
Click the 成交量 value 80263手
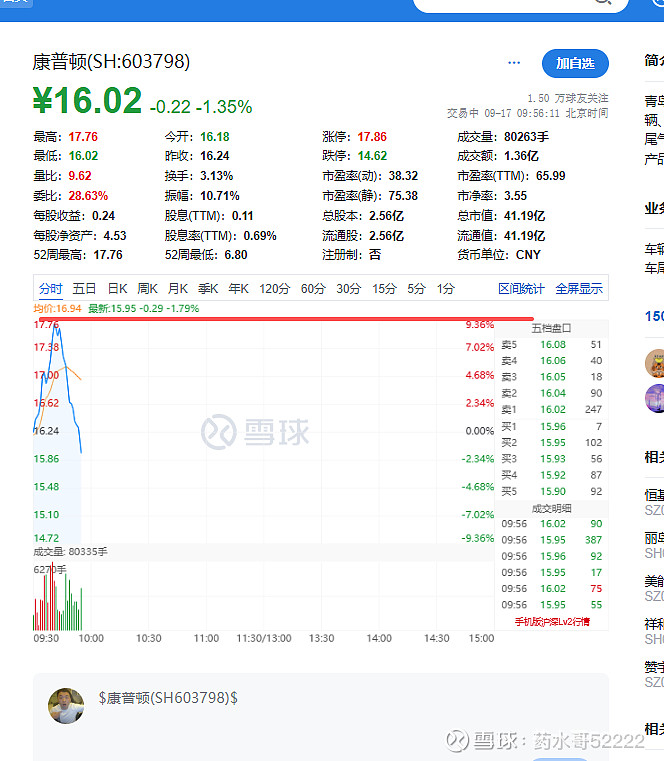pos(526,137)
